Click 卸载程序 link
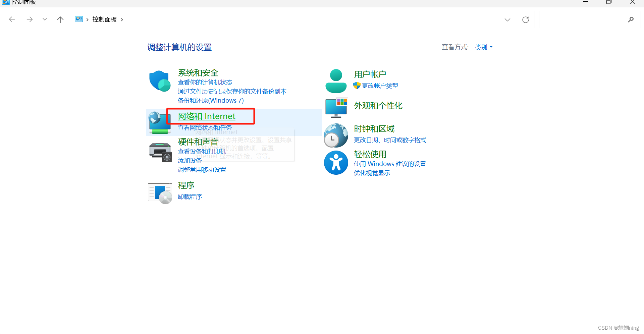The height and width of the screenshot is (334, 644). point(190,197)
